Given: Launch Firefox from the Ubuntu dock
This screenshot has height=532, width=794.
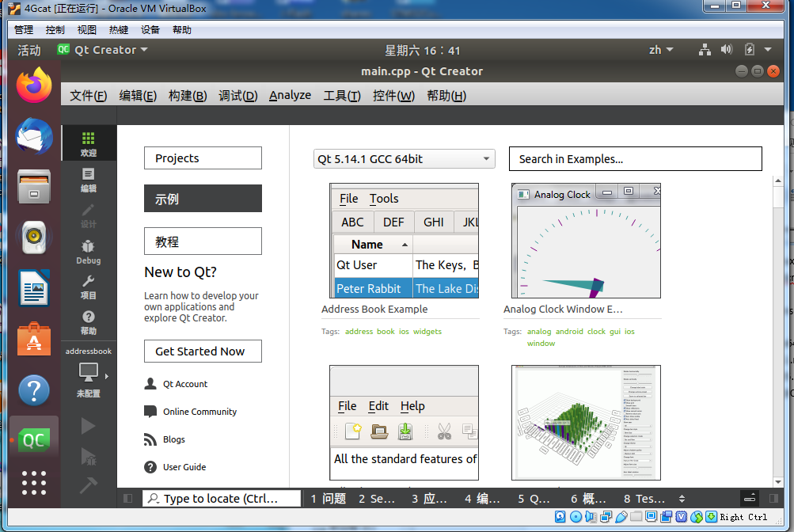Looking at the screenshot, I should (34, 85).
